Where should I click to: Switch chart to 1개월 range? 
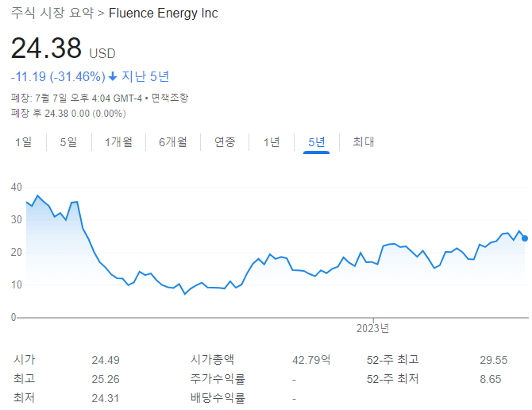click(x=118, y=142)
